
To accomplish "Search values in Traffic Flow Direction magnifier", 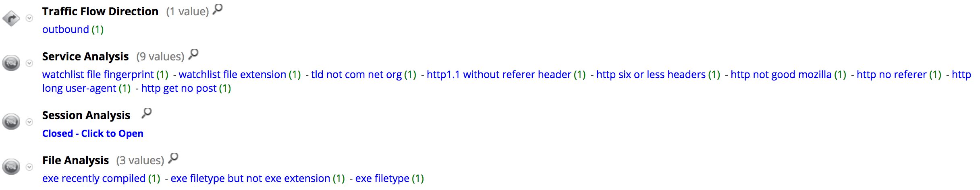I will 218,9.
